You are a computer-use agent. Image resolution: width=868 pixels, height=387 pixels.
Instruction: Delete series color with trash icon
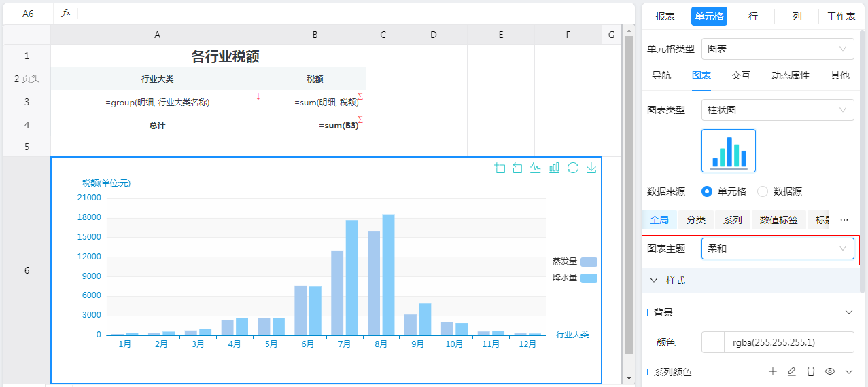pyautogui.click(x=810, y=371)
